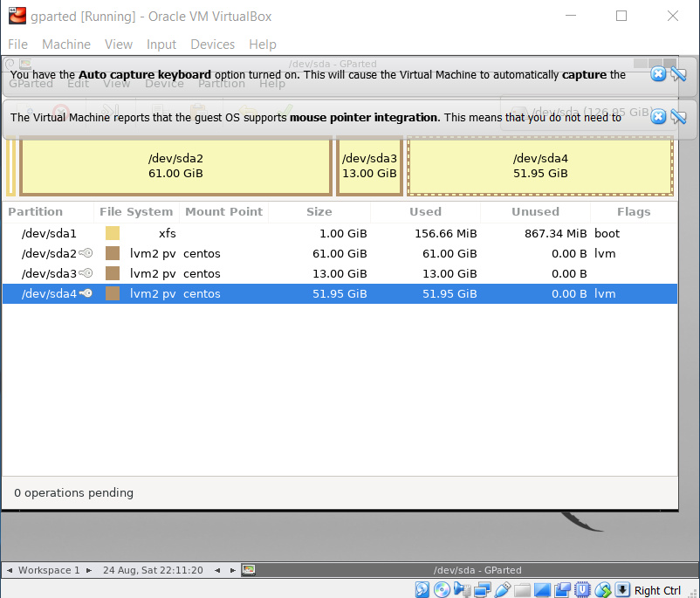Click the 867.34 MiB unused value
700x598 pixels.
coord(555,234)
